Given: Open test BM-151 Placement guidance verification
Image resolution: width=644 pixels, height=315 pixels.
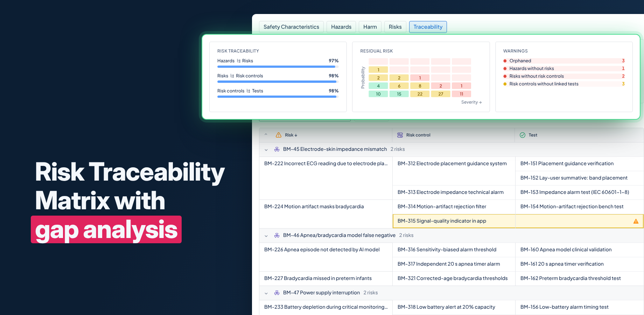Looking at the screenshot, I should [x=567, y=163].
